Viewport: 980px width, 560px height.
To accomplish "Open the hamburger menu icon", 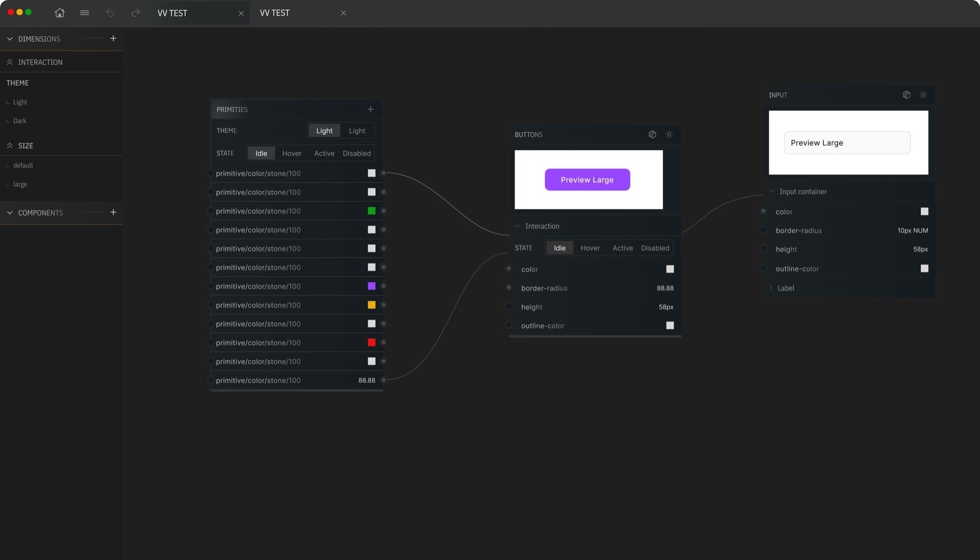I will coord(85,13).
